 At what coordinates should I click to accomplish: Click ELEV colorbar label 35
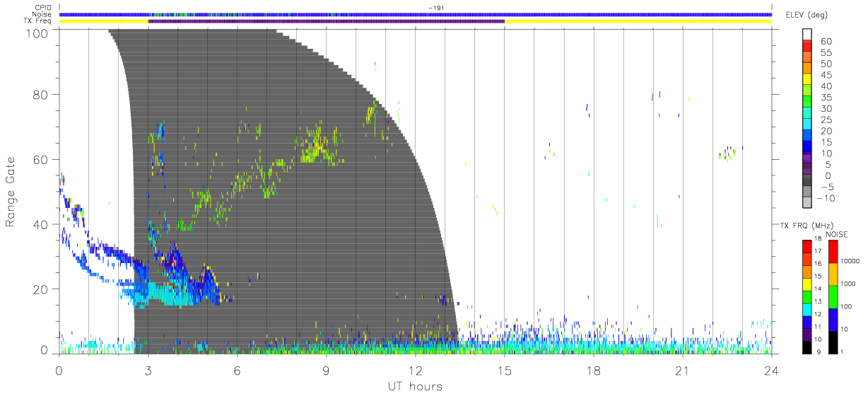coord(826,98)
